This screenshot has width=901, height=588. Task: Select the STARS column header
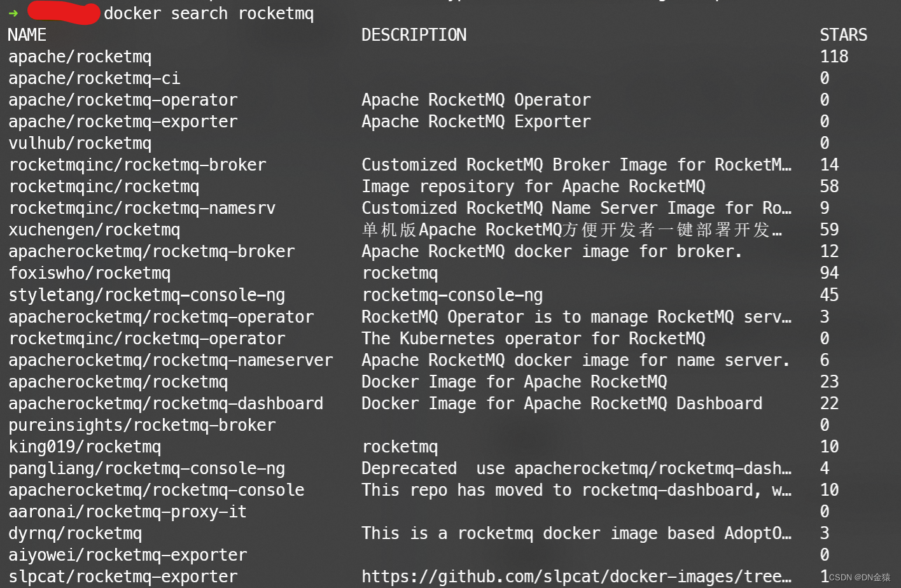click(x=843, y=35)
